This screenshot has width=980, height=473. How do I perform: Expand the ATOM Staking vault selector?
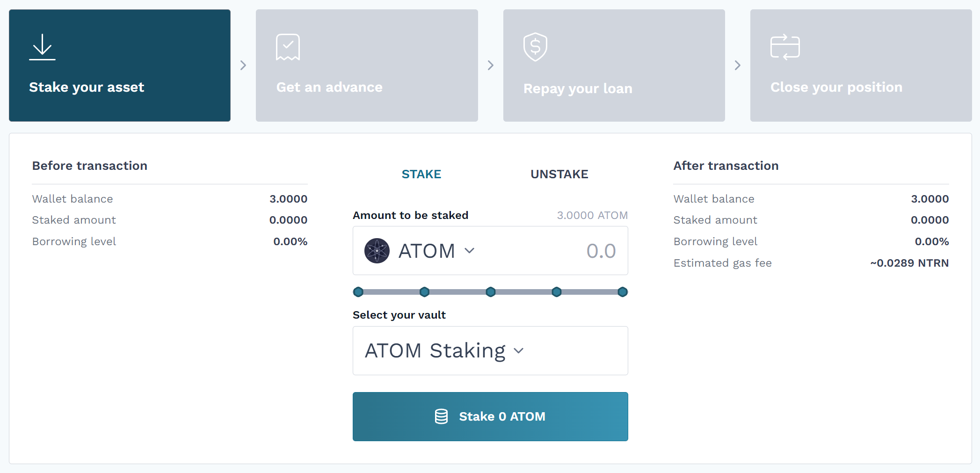point(518,351)
